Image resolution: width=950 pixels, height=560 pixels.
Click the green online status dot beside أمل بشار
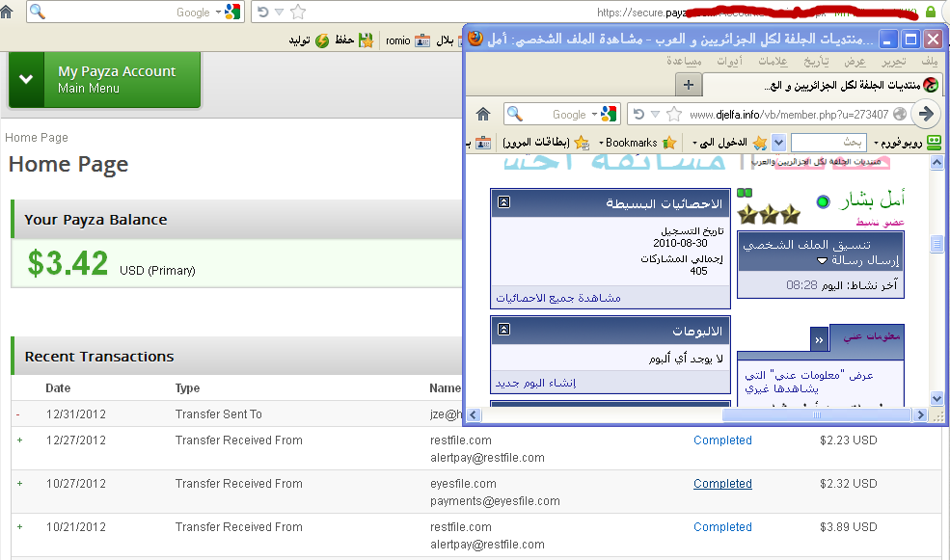coord(823,201)
